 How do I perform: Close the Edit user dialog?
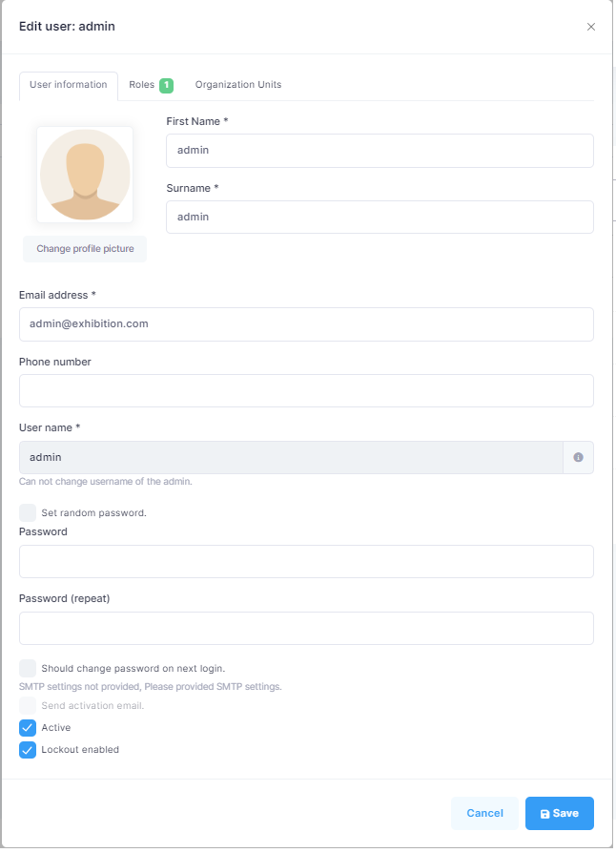click(590, 27)
